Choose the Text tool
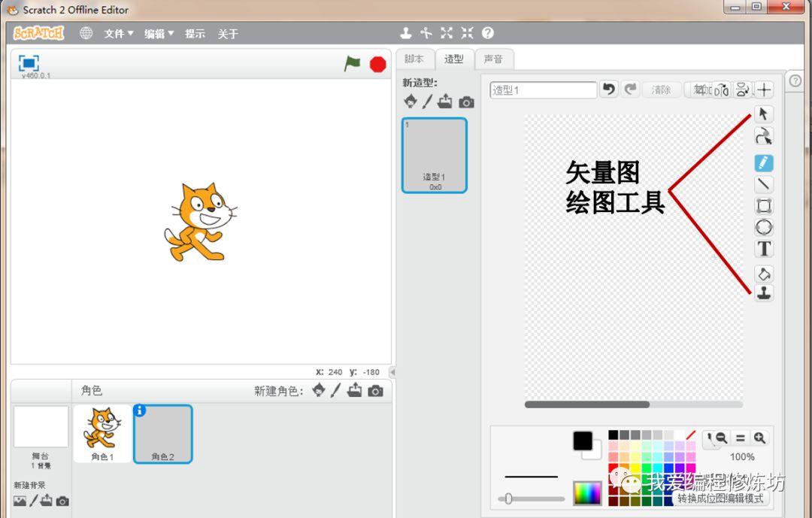 763,249
